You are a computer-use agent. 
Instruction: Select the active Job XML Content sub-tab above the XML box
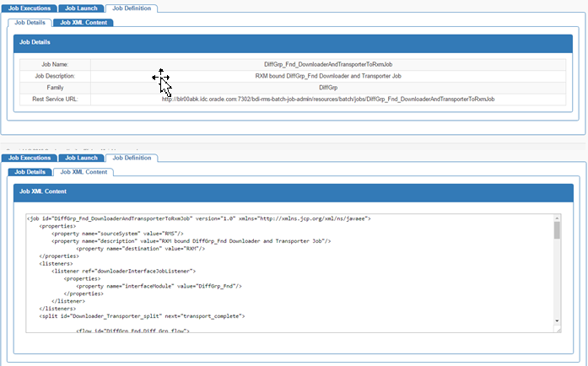click(x=84, y=172)
